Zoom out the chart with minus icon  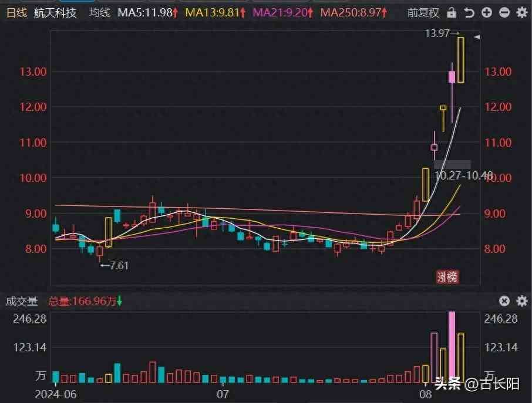point(504,12)
